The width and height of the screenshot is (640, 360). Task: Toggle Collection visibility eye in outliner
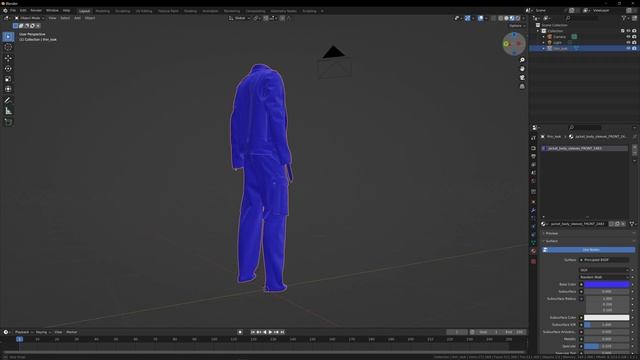[628, 31]
